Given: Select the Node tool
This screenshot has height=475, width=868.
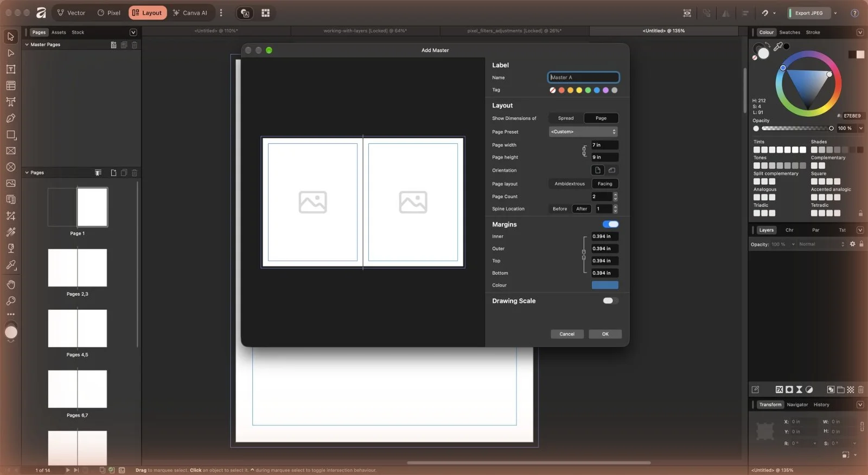Looking at the screenshot, I should point(10,53).
